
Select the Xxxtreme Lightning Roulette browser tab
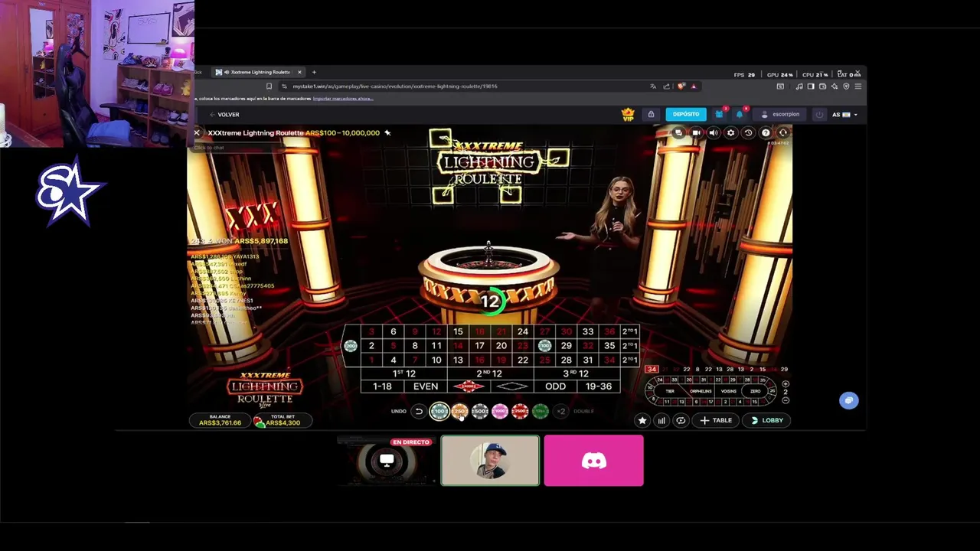259,72
